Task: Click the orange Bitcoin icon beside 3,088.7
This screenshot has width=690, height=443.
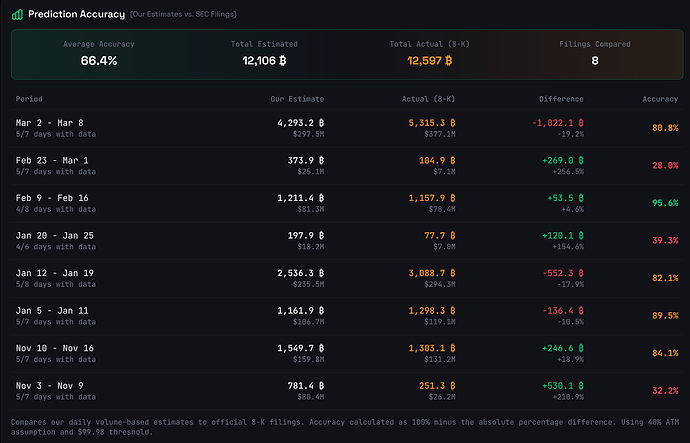Action: coord(452,273)
